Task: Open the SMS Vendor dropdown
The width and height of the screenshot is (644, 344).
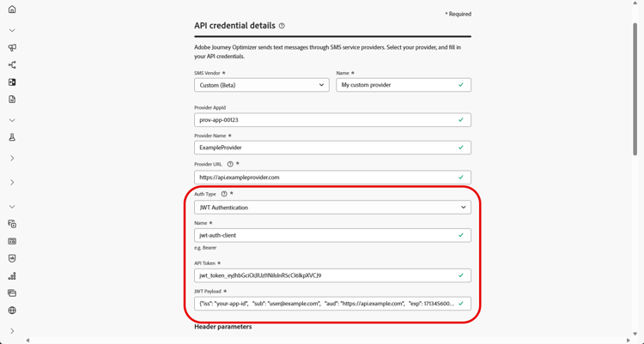Action: tap(262, 85)
